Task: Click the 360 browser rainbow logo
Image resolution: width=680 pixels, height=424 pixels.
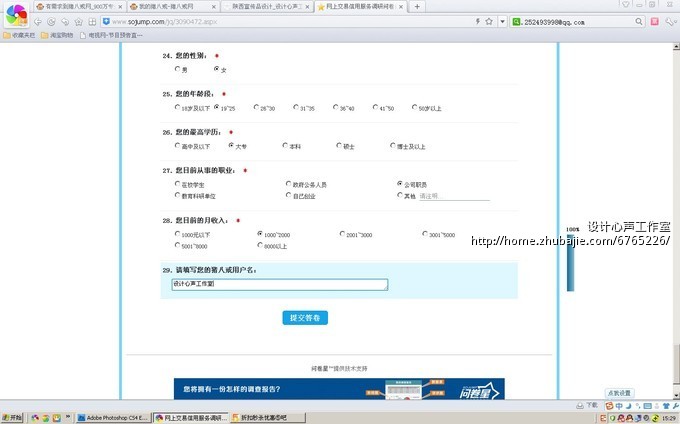Action: click(x=16, y=15)
